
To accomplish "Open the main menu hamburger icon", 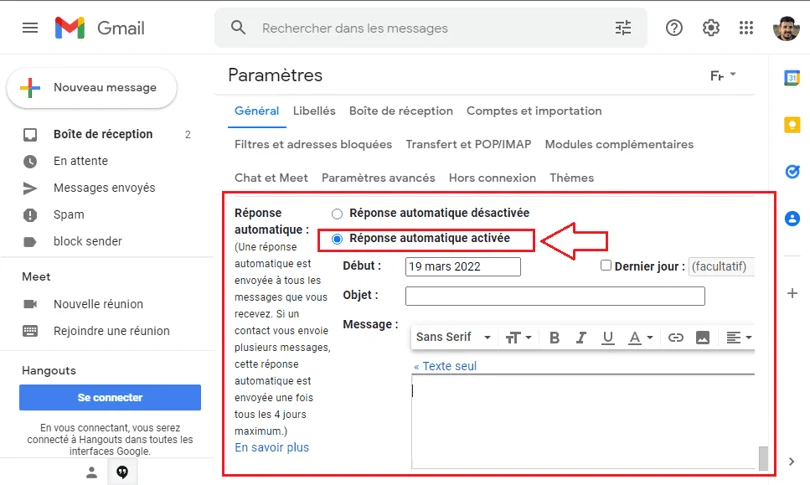I will click(x=30, y=28).
